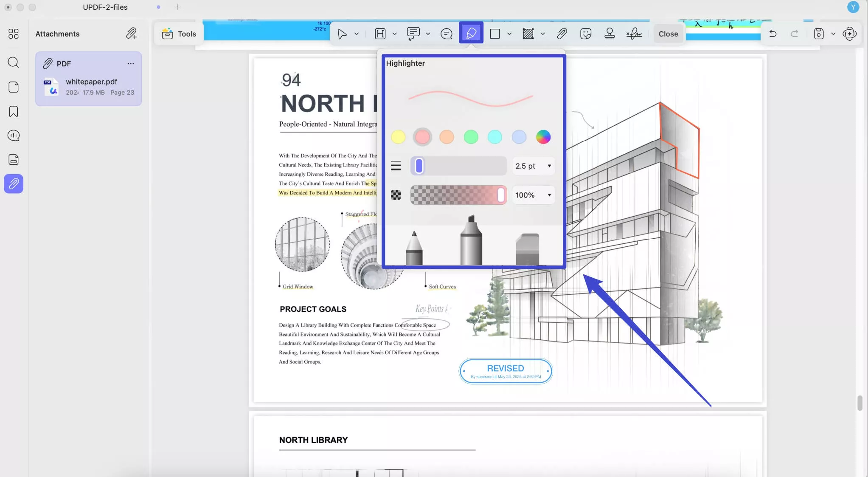Select the rectangle shape tool

[495, 34]
